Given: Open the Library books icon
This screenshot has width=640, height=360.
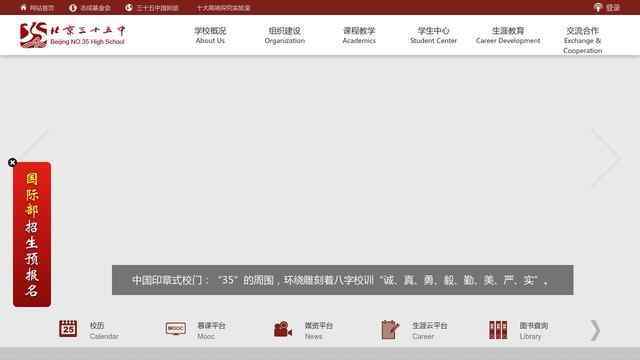Looking at the screenshot, I should (498, 330).
